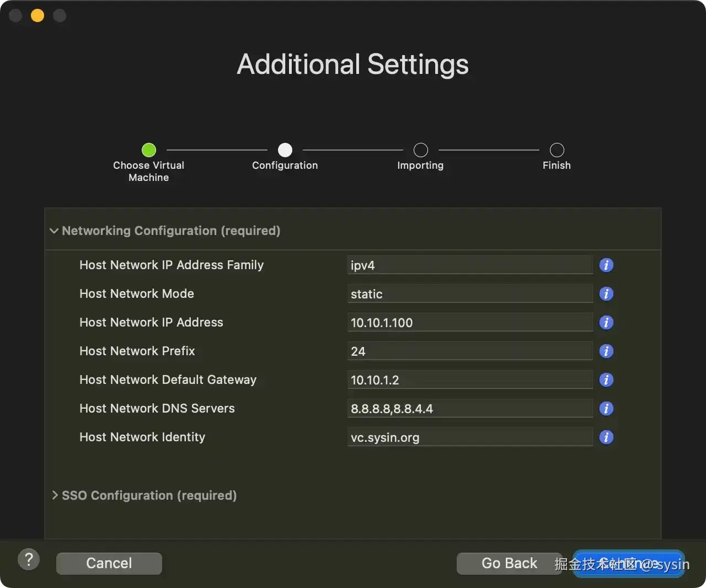The height and width of the screenshot is (588, 706).
Task: Click the Configuration step circle
Action: point(285,150)
